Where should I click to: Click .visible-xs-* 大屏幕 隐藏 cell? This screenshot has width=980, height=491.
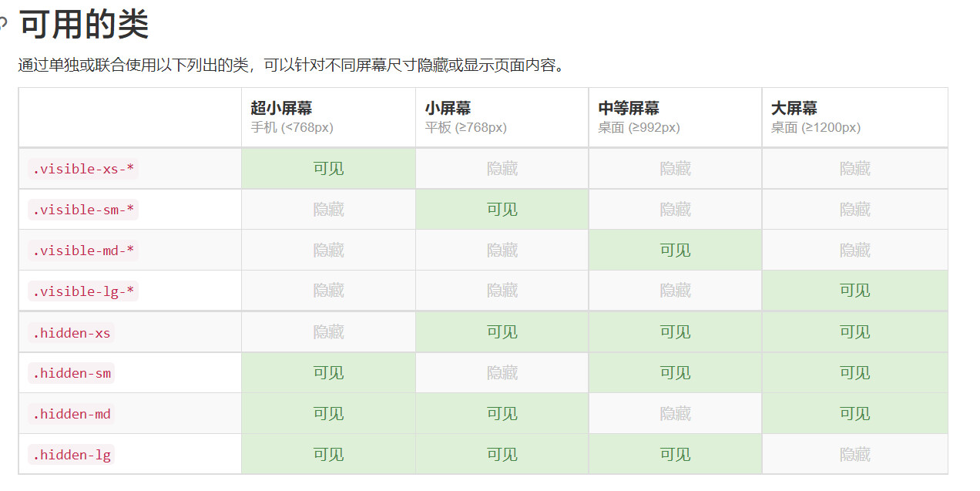[854, 169]
